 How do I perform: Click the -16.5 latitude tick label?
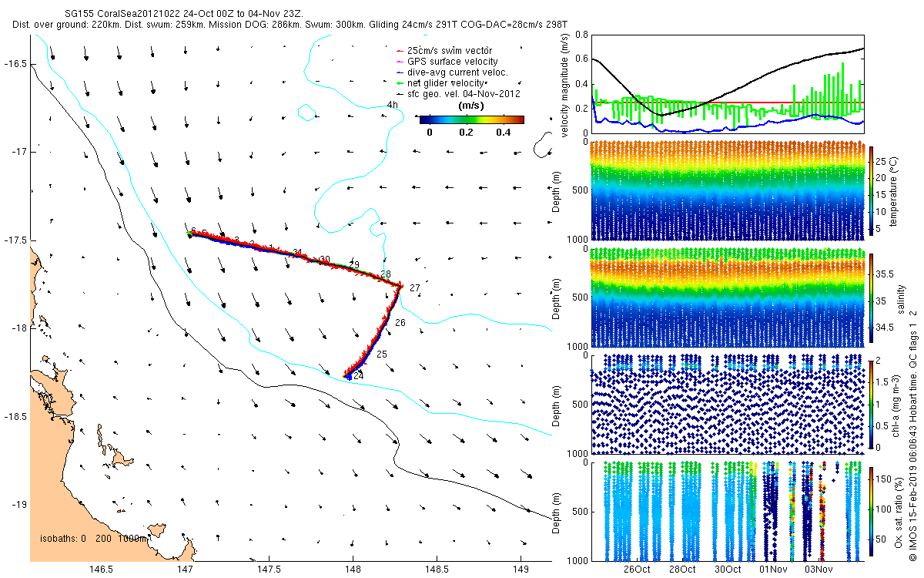tap(15, 63)
